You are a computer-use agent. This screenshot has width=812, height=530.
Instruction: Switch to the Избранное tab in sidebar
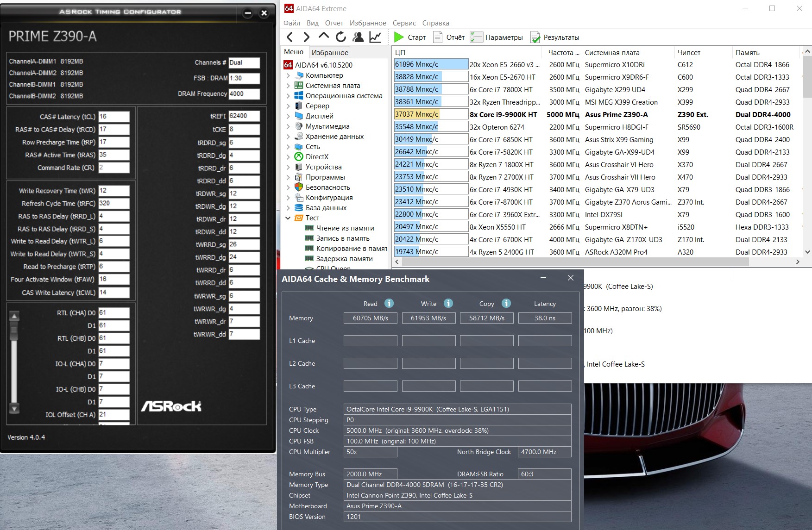330,52
